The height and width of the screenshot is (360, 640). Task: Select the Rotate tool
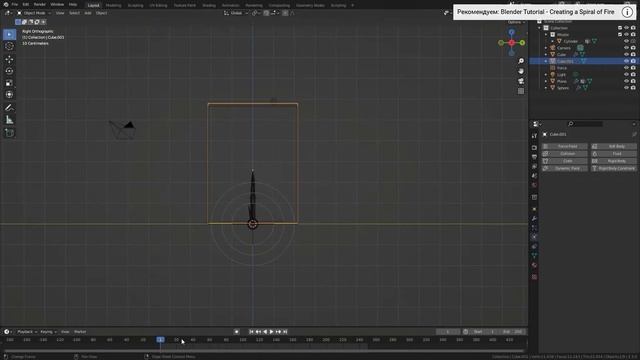9,71
